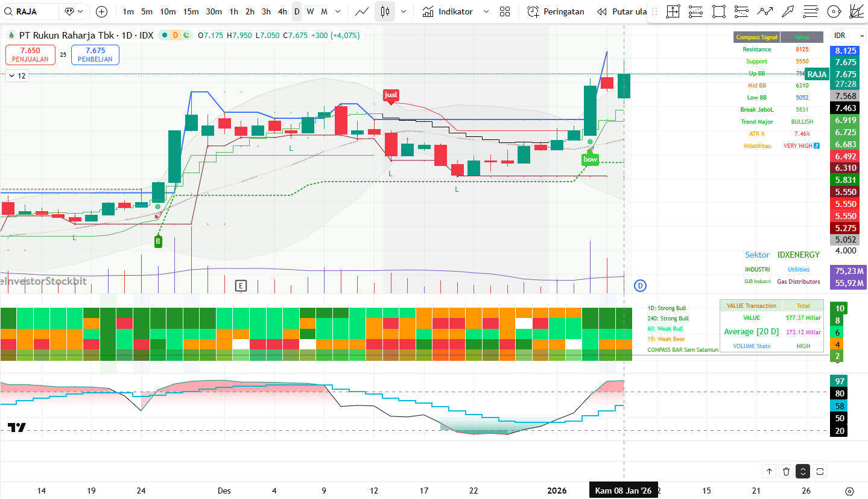Select the circle drawing tool
The height and width of the screenshot is (499, 868).
click(x=834, y=11)
